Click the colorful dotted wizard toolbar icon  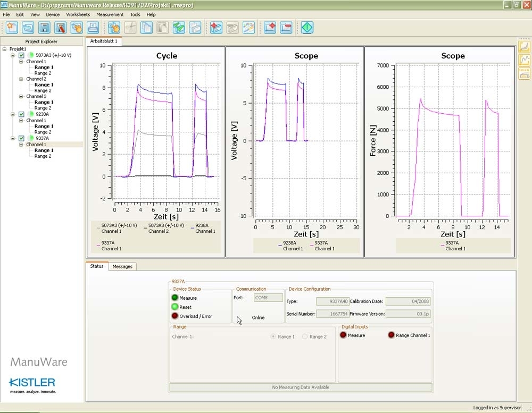tap(248, 28)
